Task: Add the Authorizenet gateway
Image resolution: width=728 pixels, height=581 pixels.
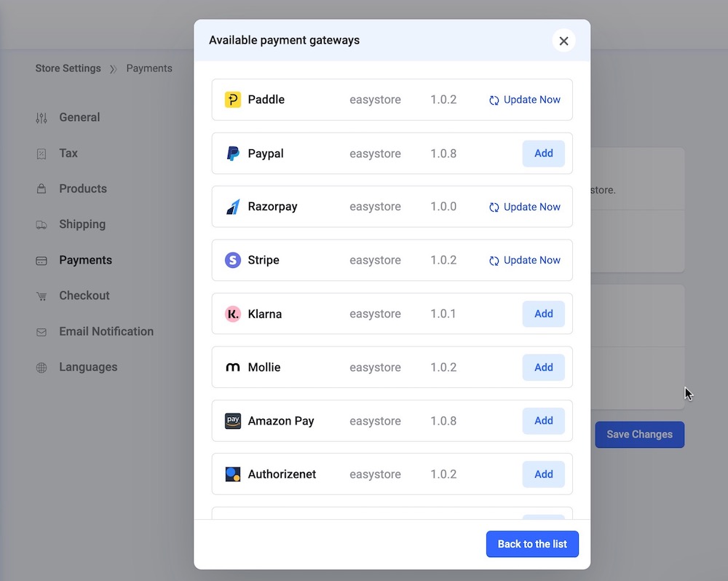Action: (543, 474)
